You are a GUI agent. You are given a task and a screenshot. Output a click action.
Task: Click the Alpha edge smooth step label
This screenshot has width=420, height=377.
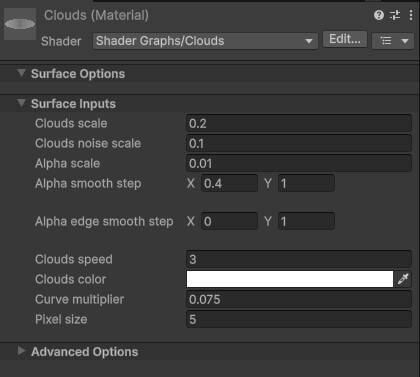pyautogui.click(x=104, y=222)
